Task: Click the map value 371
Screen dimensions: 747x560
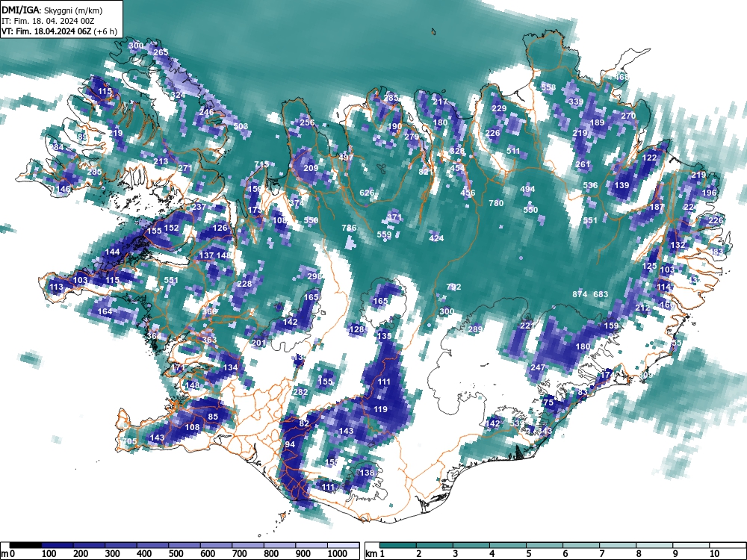Action: pyautogui.click(x=394, y=217)
